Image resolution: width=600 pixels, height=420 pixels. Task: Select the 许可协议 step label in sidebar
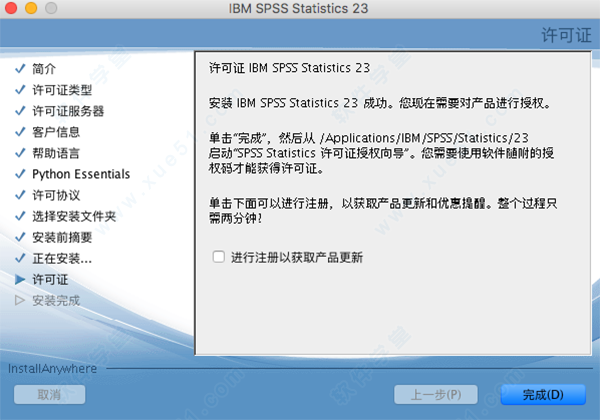[56, 195]
